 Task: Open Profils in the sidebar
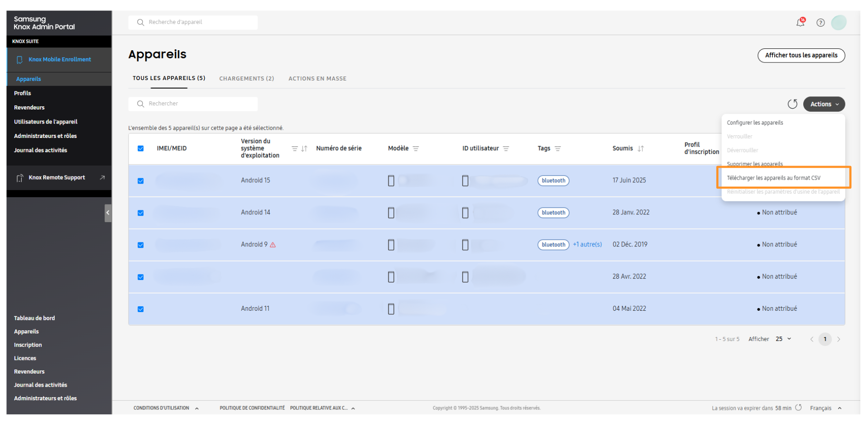click(x=22, y=93)
